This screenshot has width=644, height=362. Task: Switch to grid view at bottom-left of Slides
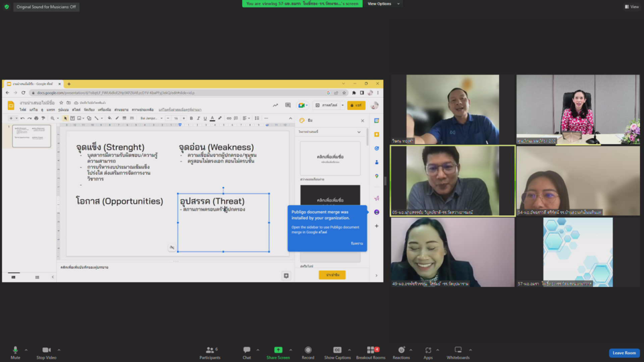[37, 278]
